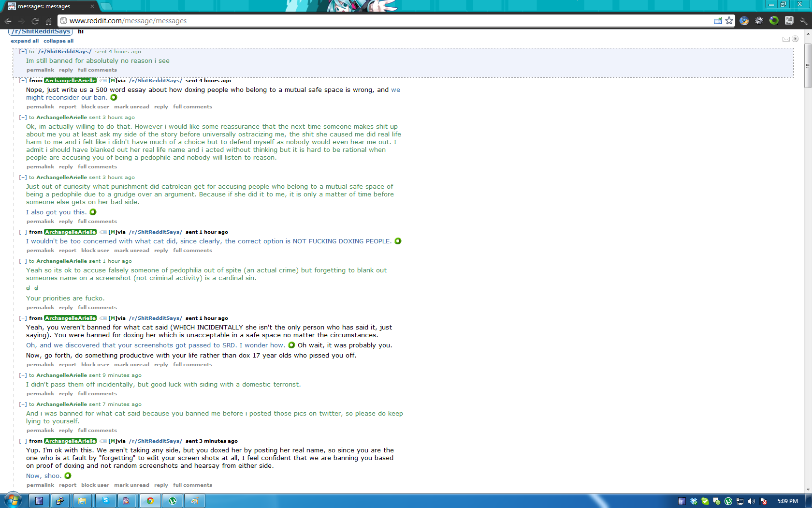Click the envelope mail icon on page
The image size is (812, 508).
(x=786, y=39)
